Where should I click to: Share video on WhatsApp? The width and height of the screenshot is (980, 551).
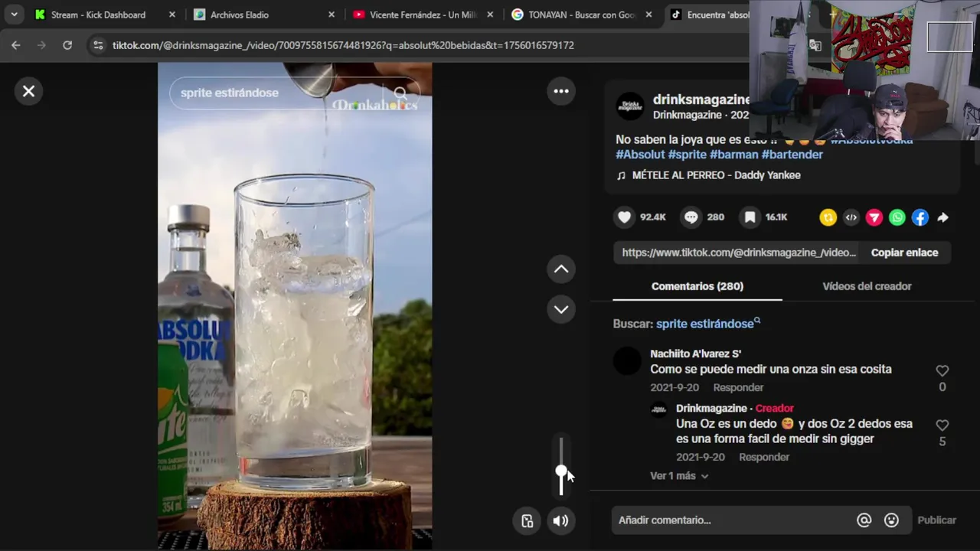click(897, 218)
